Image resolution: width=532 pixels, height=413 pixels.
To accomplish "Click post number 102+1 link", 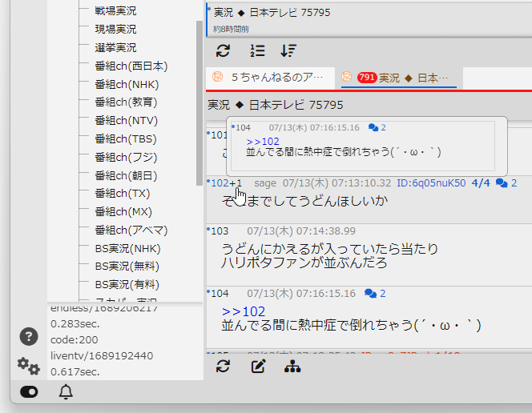I will (x=226, y=183).
